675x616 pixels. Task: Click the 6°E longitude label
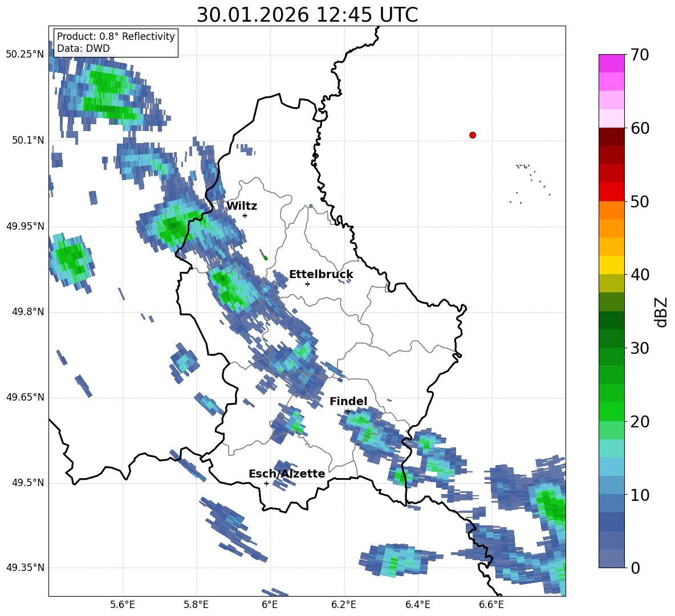pyautogui.click(x=270, y=605)
